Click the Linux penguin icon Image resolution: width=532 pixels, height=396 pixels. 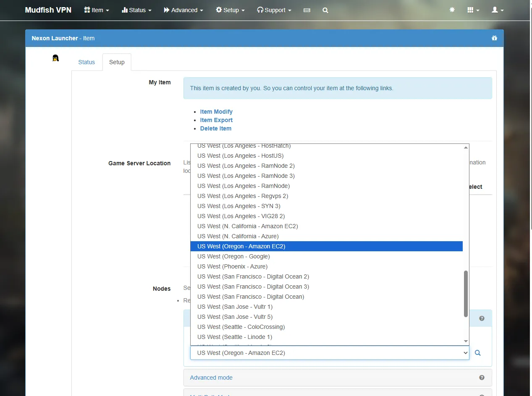55,58
